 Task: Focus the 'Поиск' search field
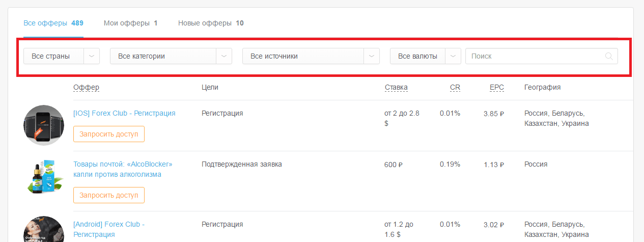tap(535, 56)
